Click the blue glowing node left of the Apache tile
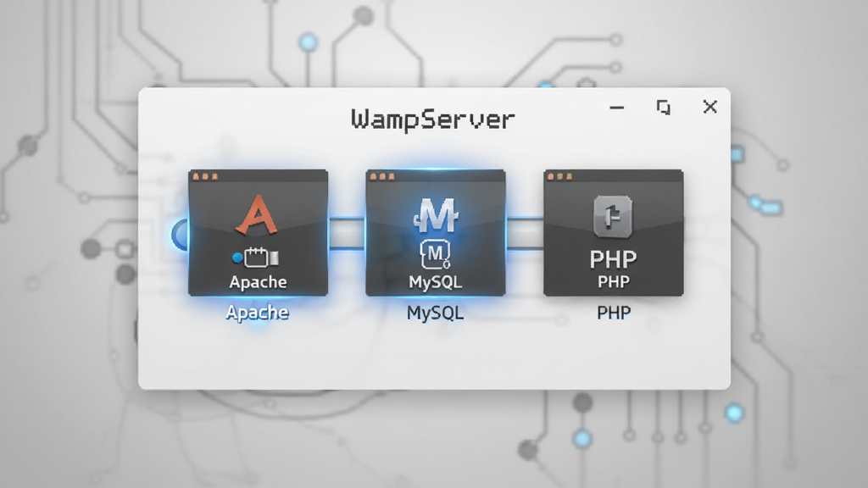 pos(180,235)
